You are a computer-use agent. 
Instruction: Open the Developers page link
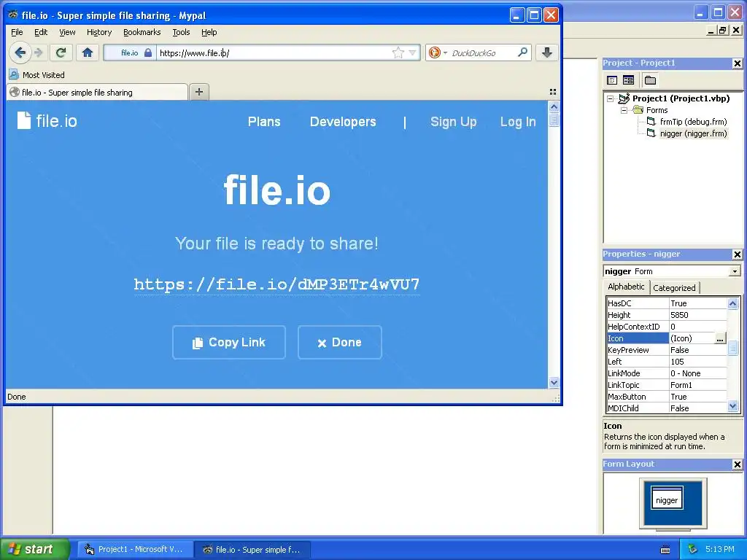(343, 122)
